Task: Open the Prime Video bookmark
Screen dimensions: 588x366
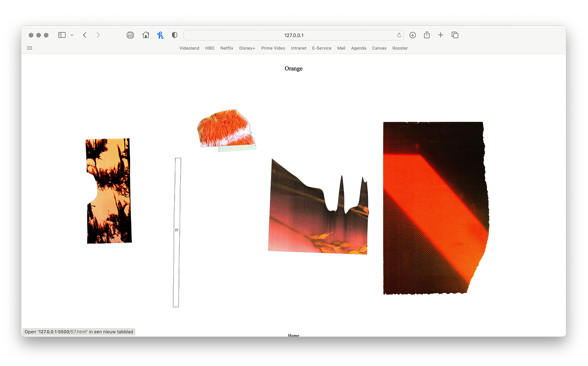Action: [273, 48]
